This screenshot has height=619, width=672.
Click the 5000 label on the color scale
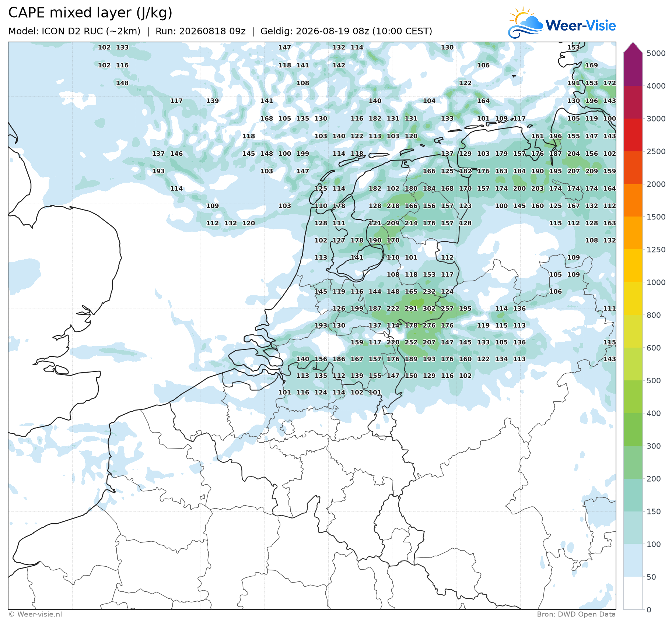pos(656,53)
